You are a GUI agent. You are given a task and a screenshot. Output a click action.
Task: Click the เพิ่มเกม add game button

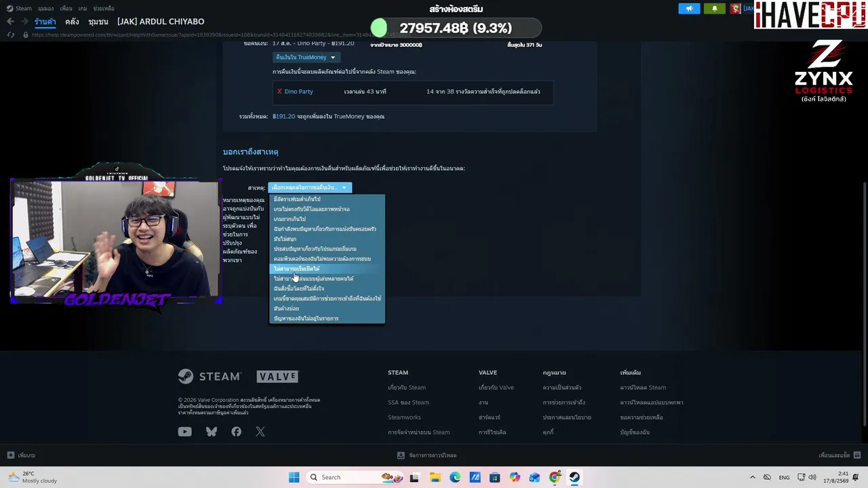(21, 455)
